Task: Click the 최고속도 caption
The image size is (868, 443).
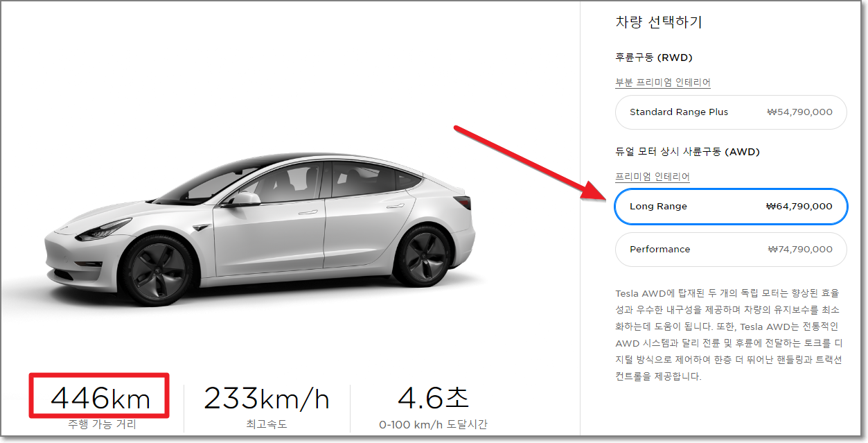Action: coord(266,424)
